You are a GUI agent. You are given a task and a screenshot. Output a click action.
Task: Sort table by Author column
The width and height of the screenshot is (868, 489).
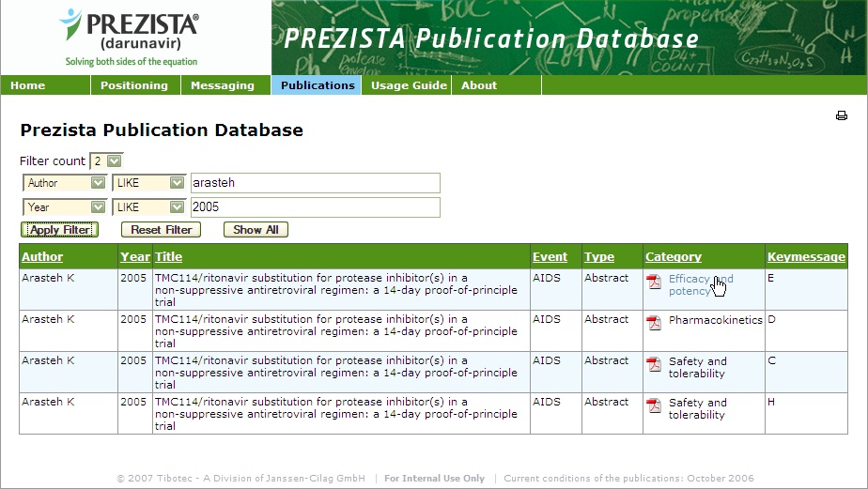coord(42,256)
